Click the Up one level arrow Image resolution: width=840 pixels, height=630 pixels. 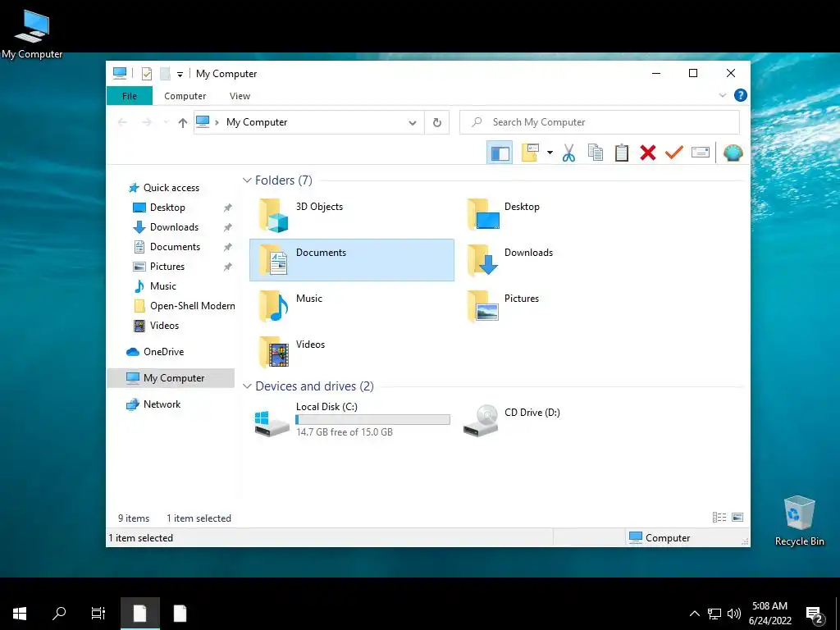(183, 123)
